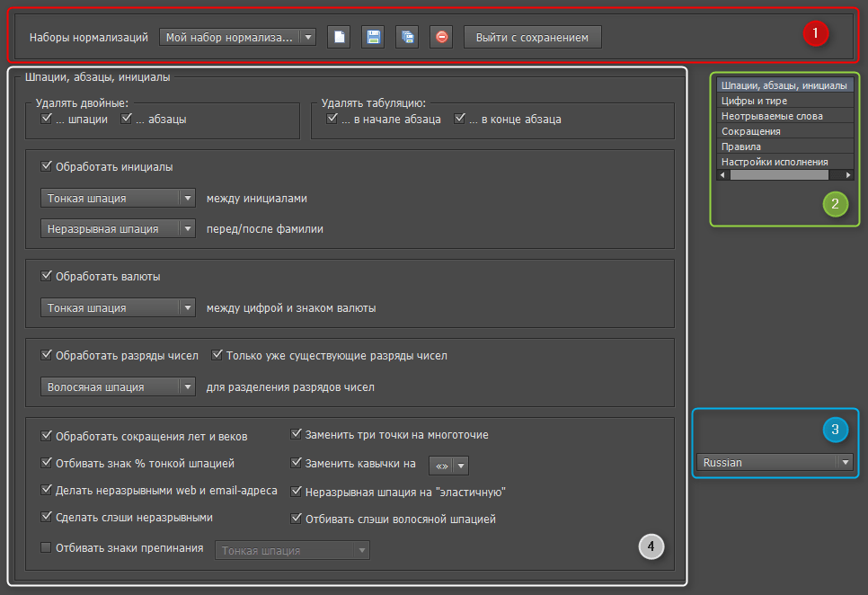The width and height of the screenshot is (868, 595).
Task: Enable 'Отбивать знаки препинания' checkbox
Action: click(47, 547)
